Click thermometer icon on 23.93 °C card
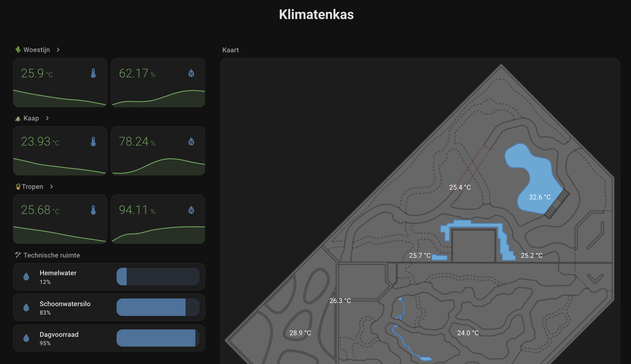 click(x=93, y=142)
